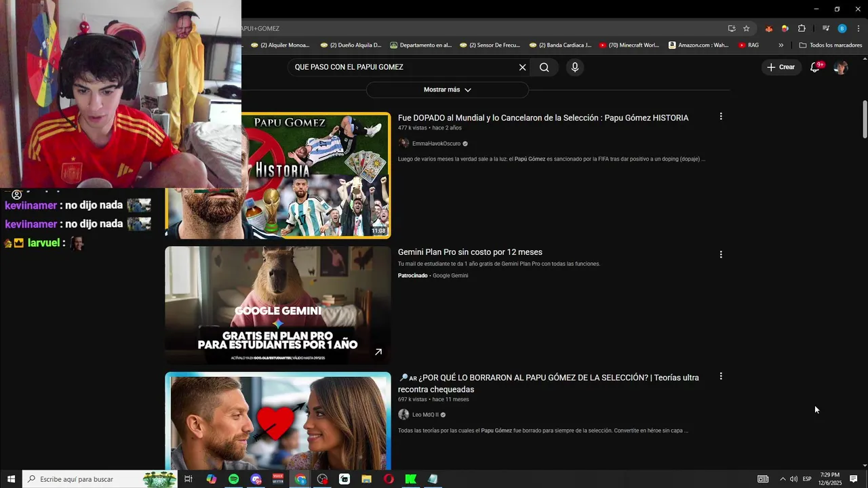Image resolution: width=868 pixels, height=488 pixels.
Task: Open Task View in taskbar
Action: 189,479
